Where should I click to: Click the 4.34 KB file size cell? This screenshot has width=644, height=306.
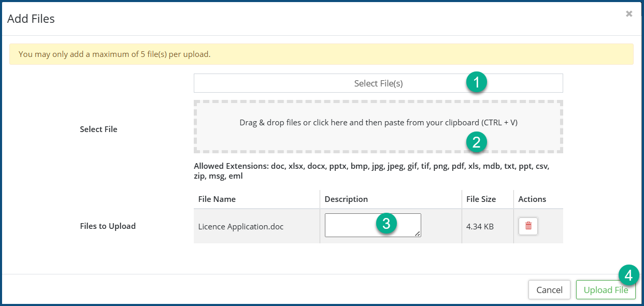point(480,226)
